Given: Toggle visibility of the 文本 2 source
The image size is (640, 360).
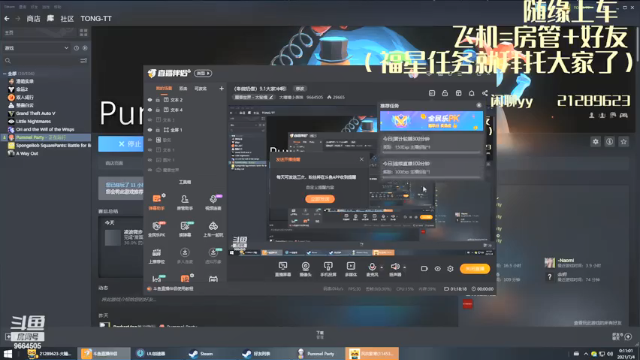Looking at the screenshot, I should (x=150, y=100).
